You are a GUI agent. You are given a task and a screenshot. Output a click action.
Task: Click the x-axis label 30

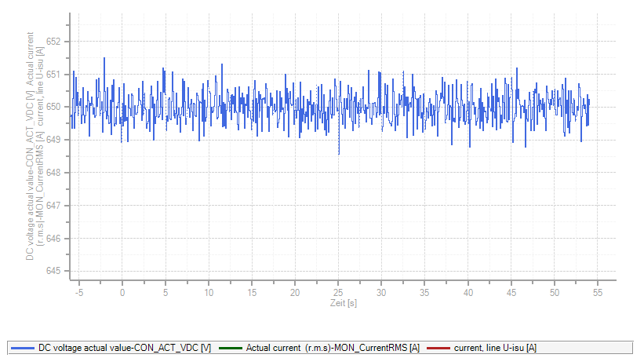pyautogui.click(x=381, y=293)
